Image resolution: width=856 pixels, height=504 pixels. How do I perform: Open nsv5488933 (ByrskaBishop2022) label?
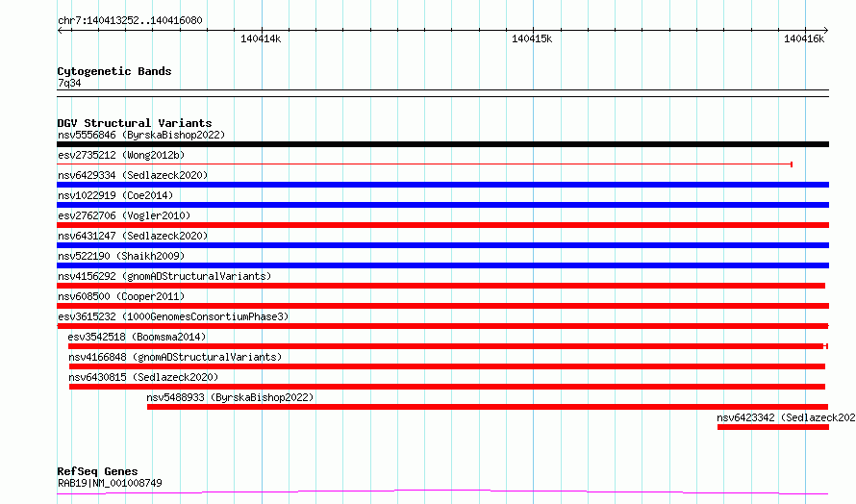[230, 397]
